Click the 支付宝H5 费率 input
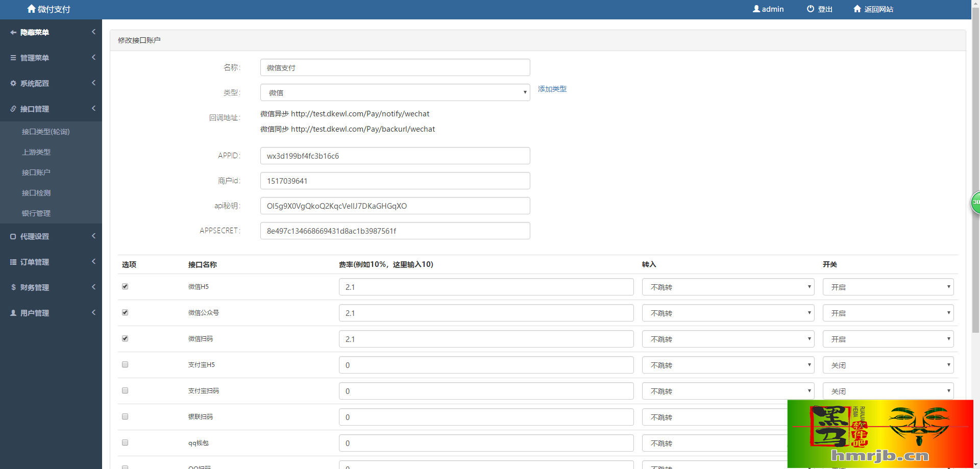 click(486, 365)
